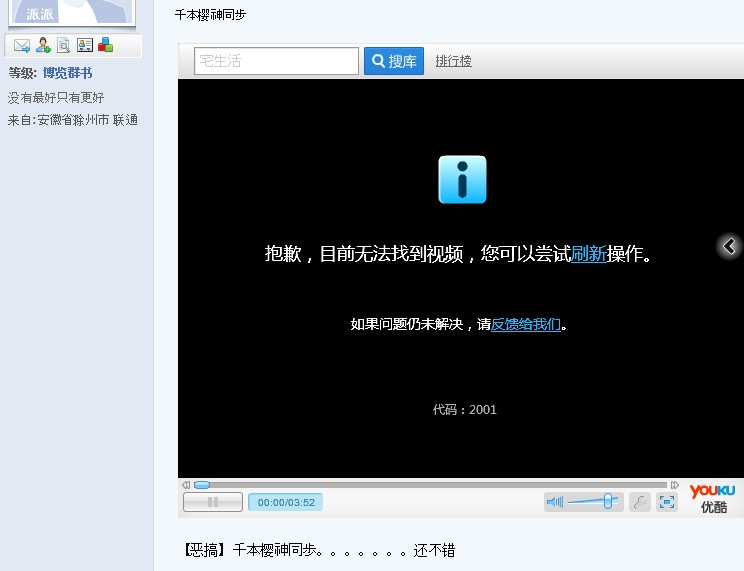The height and width of the screenshot is (571, 744).
Task: Enter fullscreen mode icon
Action: point(667,502)
